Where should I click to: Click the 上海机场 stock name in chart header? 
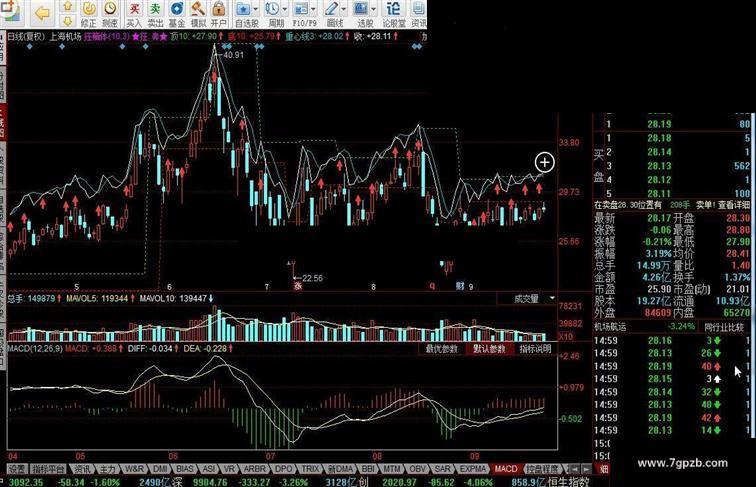(65, 37)
